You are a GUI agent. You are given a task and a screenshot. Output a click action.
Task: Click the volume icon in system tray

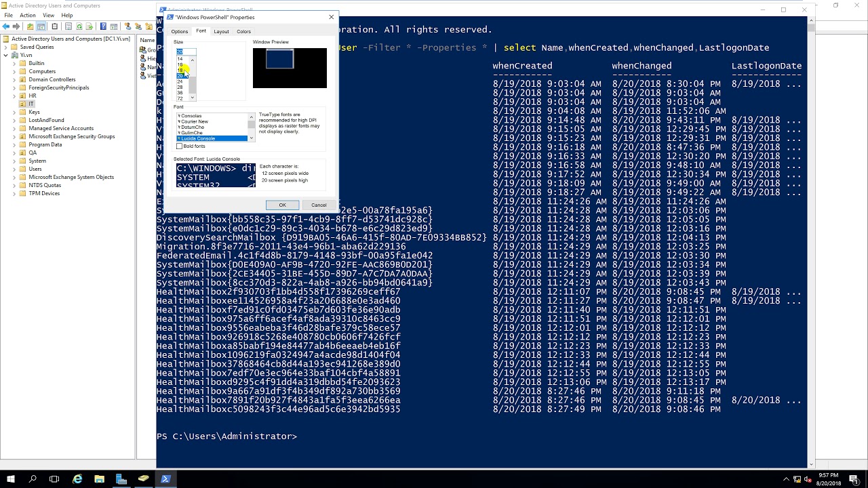(x=808, y=479)
